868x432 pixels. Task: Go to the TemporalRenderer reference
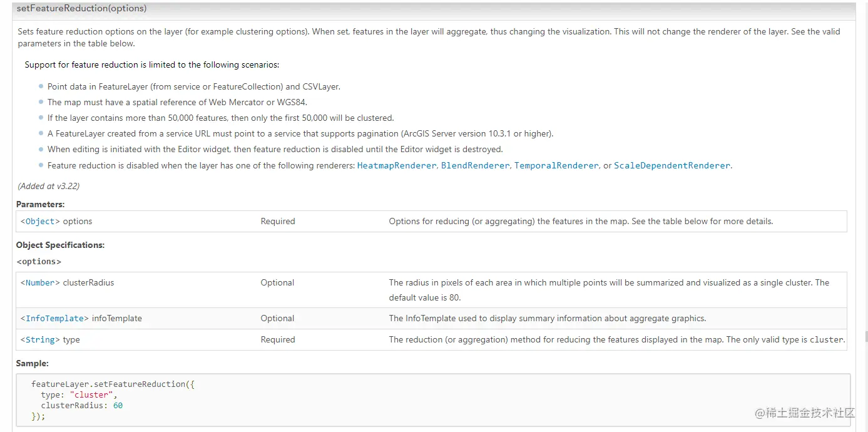[556, 166]
